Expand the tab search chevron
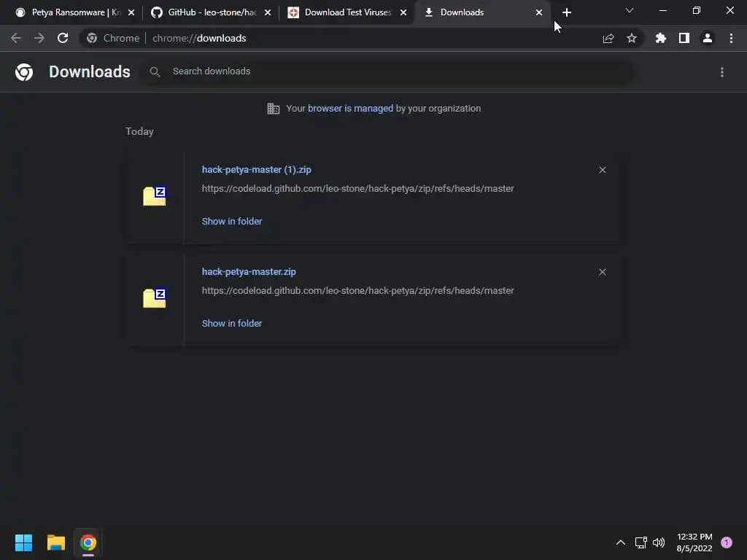 coord(630,10)
